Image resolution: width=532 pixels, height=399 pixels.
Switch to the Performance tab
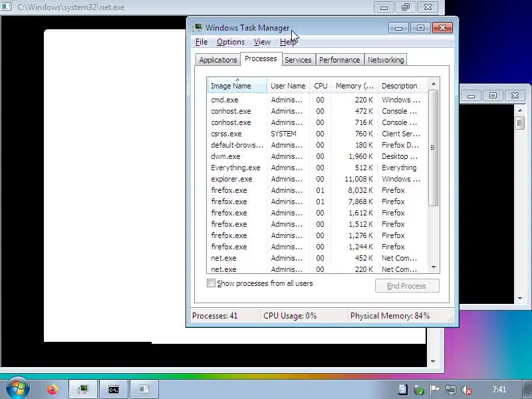(339, 60)
